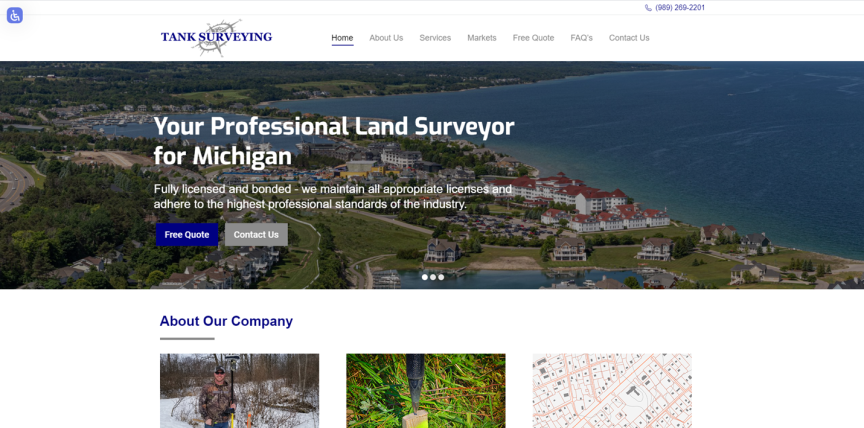Switch to the second carousel slide dot

433,277
